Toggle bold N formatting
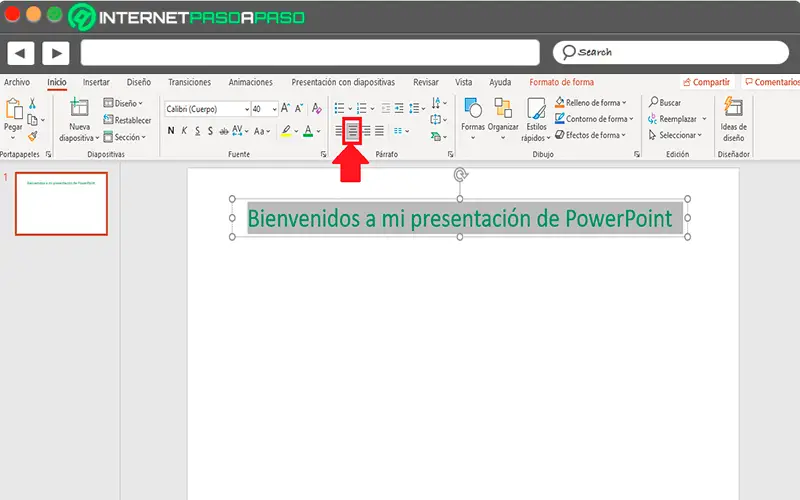This screenshot has height=500, width=800. pyautogui.click(x=171, y=131)
